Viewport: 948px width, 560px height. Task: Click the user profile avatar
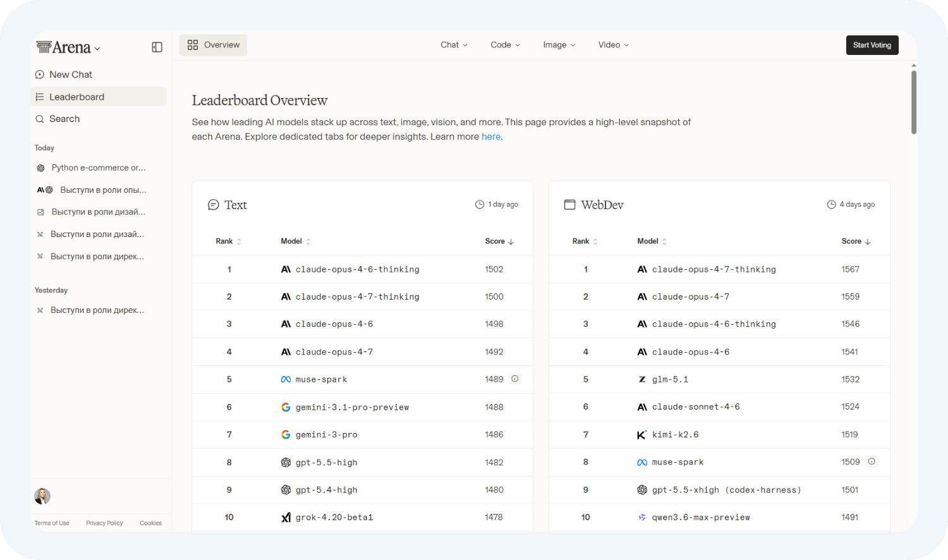point(42,496)
